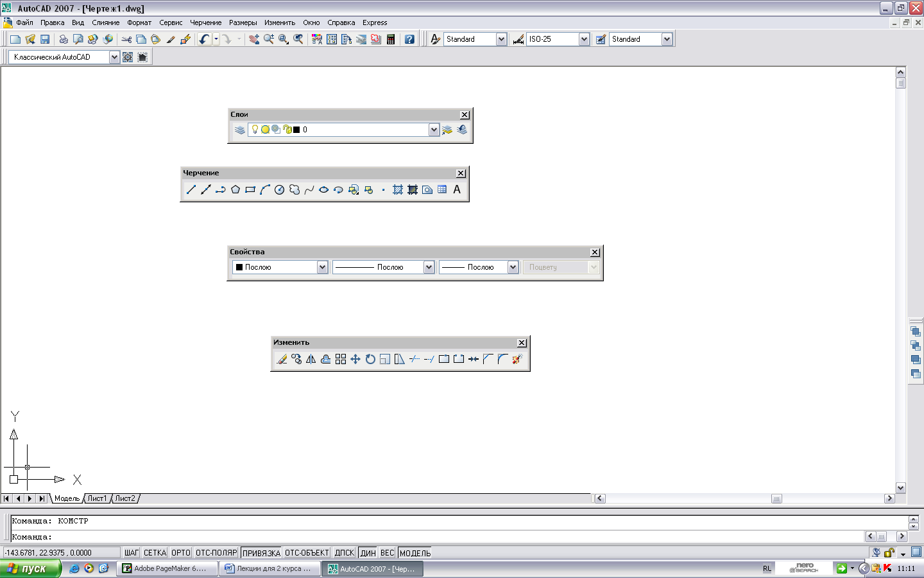Select the Explode tool

[517, 359]
